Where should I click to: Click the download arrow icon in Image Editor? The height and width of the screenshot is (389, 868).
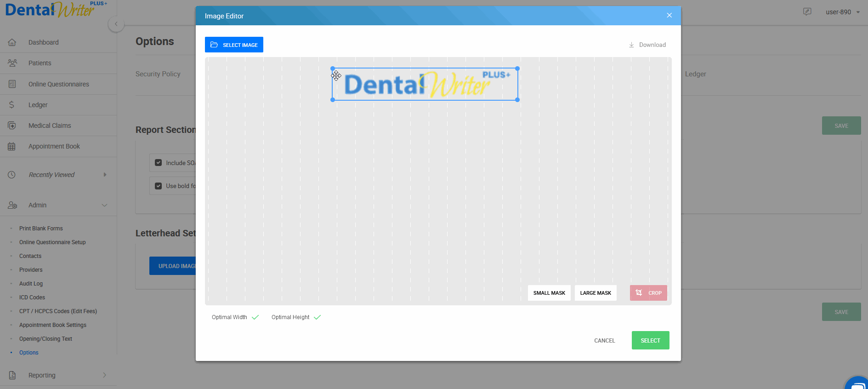(x=631, y=45)
